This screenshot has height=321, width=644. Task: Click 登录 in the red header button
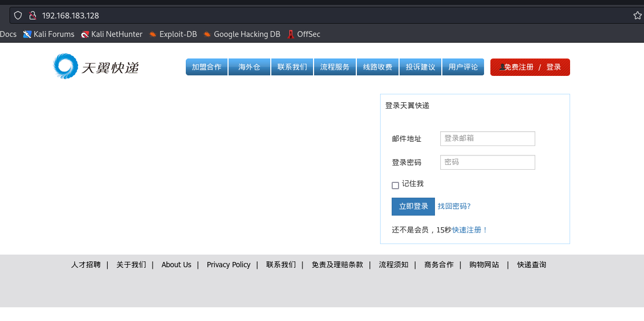553,67
